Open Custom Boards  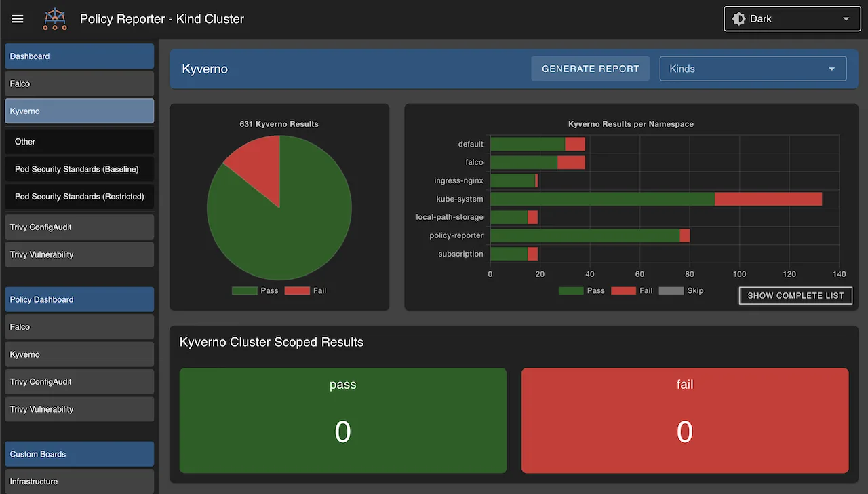click(x=79, y=454)
